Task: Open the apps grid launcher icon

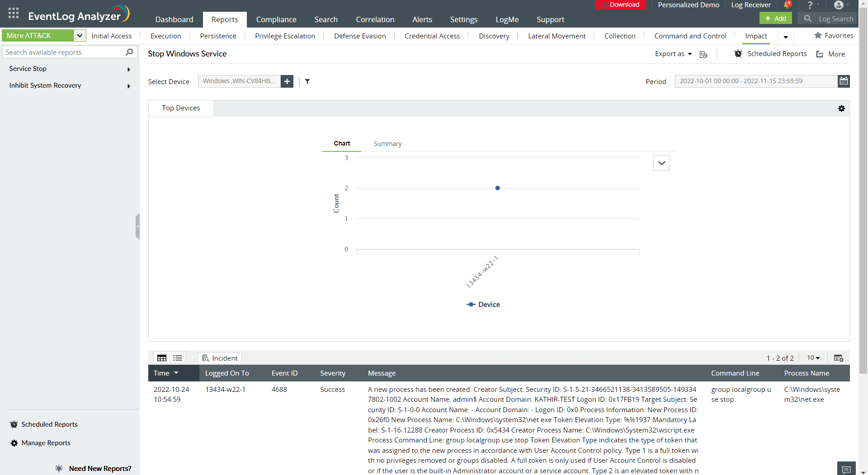Action: (14, 13)
